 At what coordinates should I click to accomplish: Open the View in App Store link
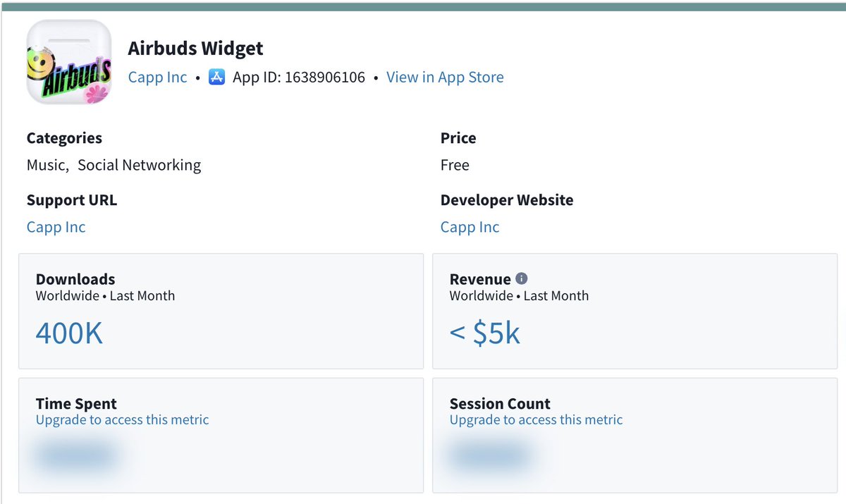coord(445,77)
